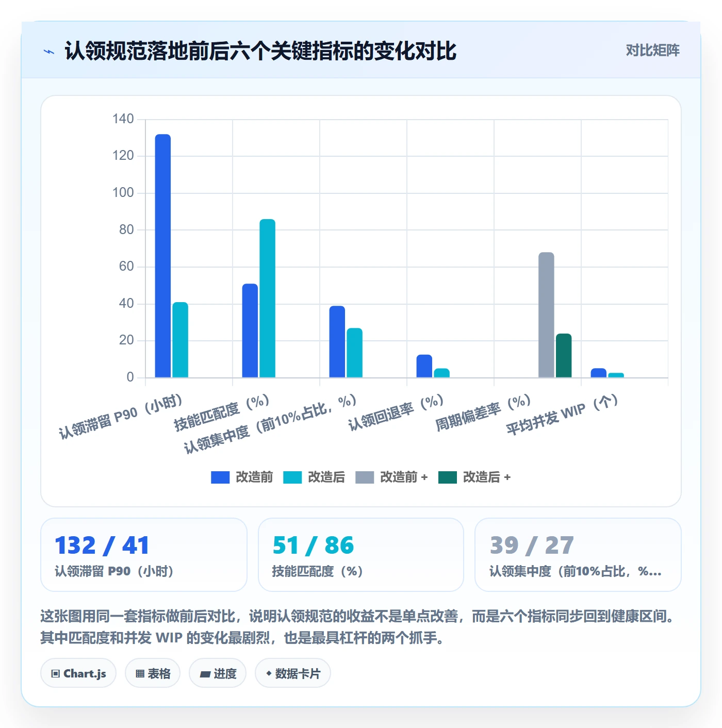Click the blue 认领集中度 before bar
This screenshot has height=728, width=722.
click(x=337, y=342)
